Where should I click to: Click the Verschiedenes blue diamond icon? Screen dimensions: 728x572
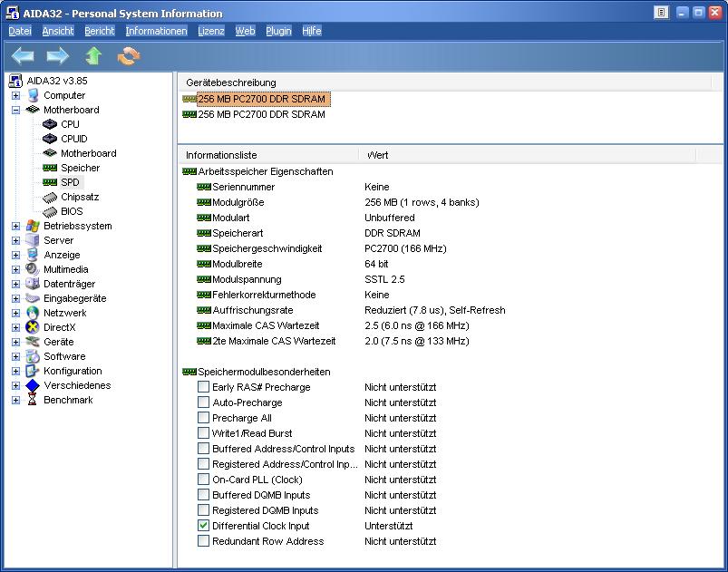coord(33,385)
